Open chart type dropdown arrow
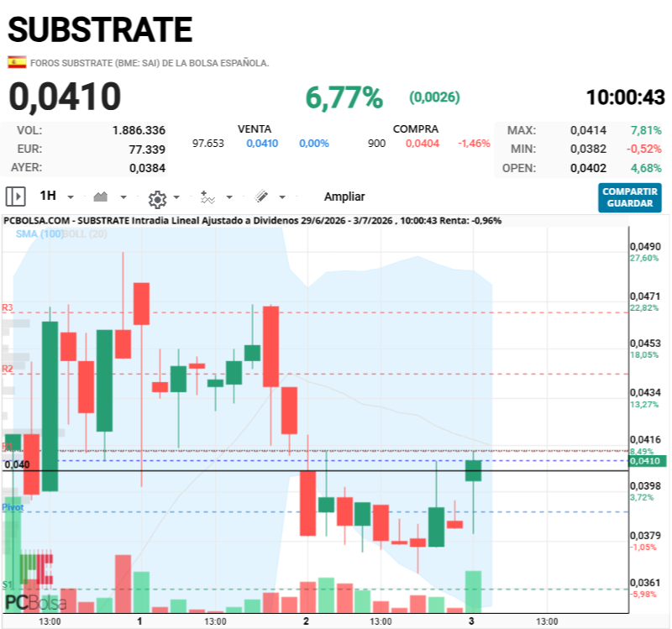 click(x=123, y=197)
